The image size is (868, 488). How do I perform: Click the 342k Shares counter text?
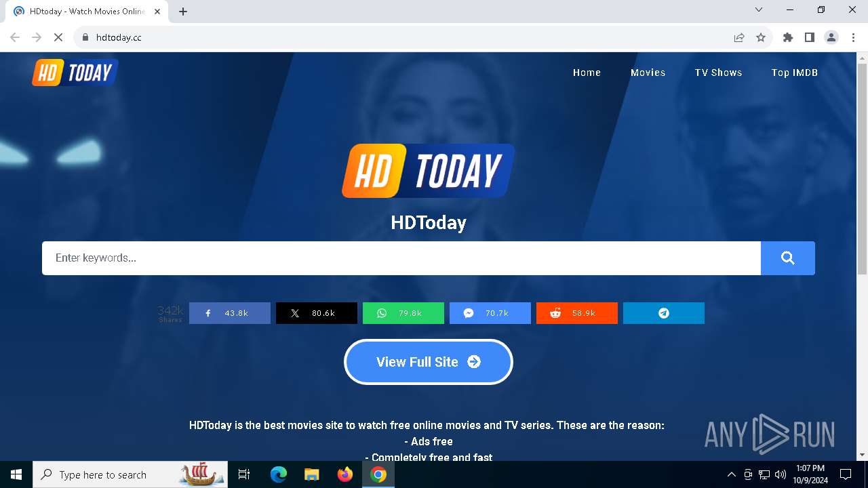coord(170,313)
